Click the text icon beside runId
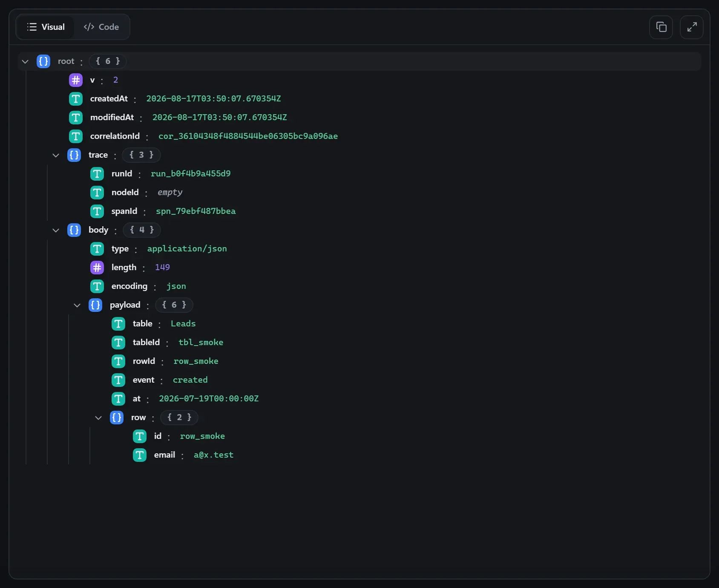 97,174
